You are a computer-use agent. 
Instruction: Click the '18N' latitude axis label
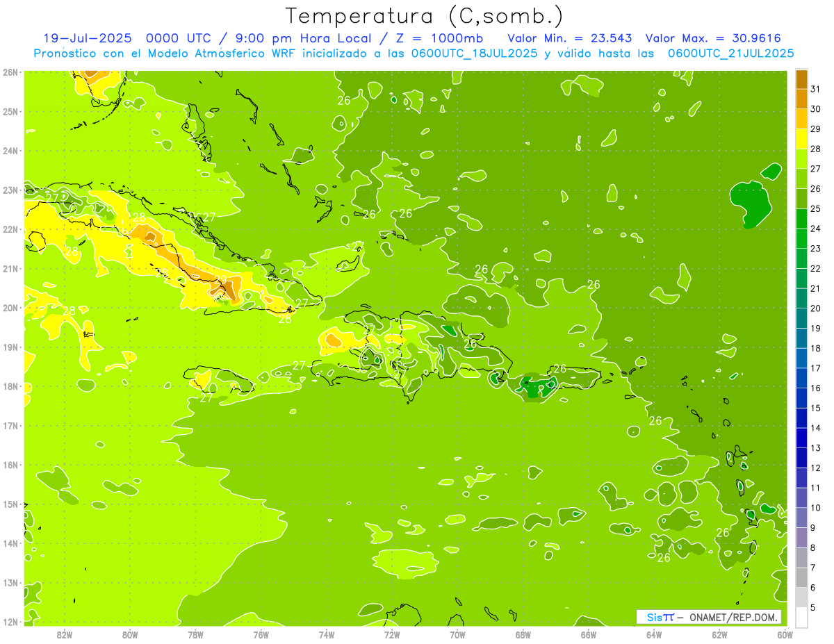10,386
